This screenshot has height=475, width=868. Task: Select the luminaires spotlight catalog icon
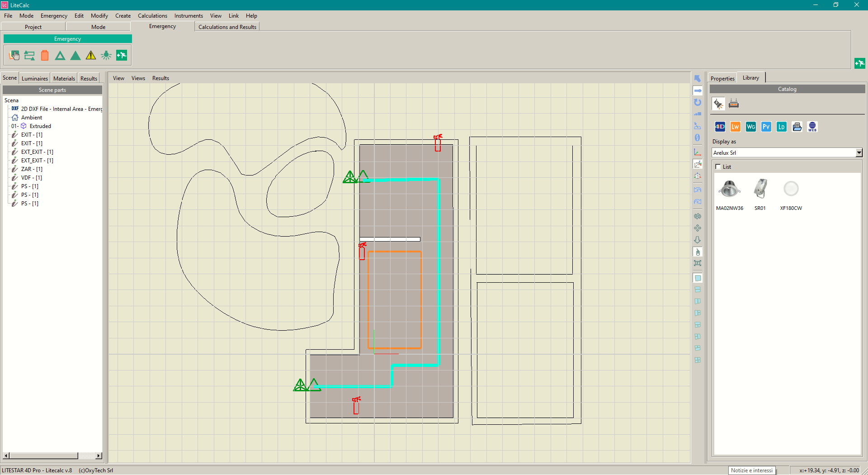[718, 104]
